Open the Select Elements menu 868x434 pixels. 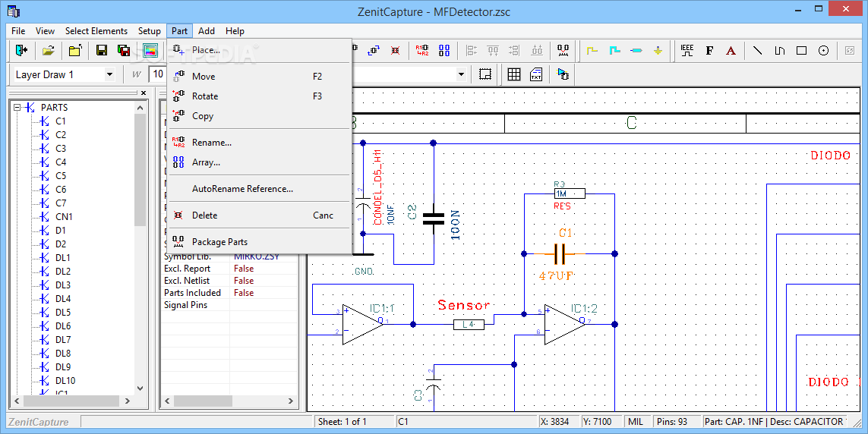96,31
